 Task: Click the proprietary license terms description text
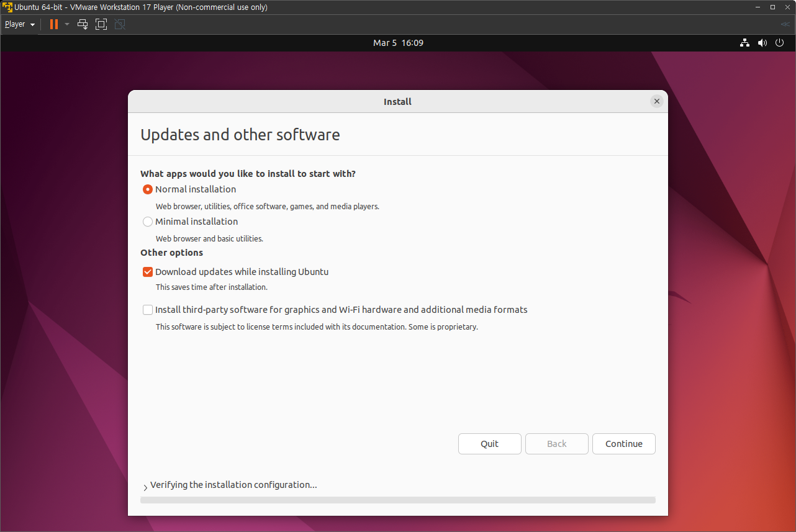coord(317,327)
